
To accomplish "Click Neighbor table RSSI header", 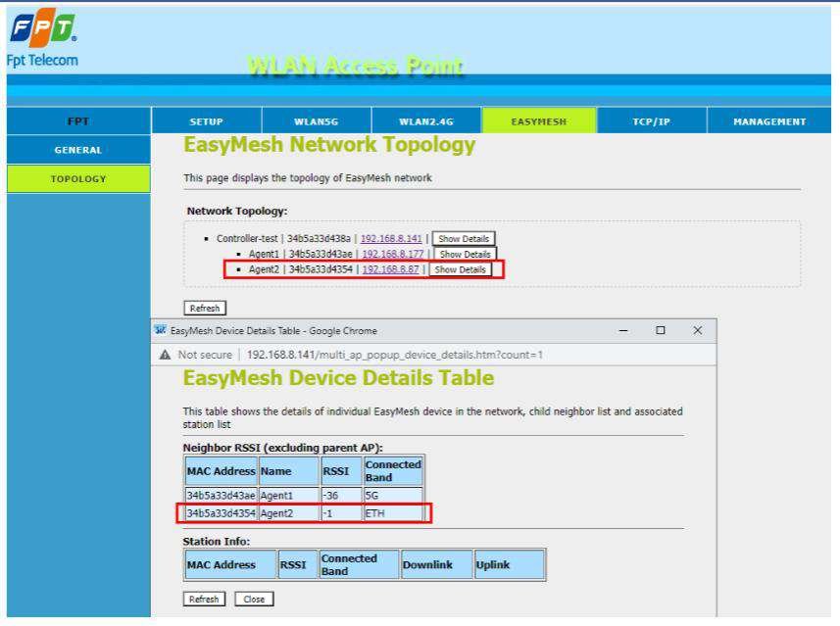I will click(341, 470).
